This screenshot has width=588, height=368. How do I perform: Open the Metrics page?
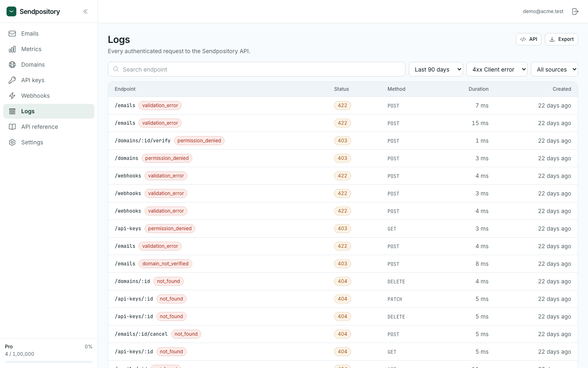pyautogui.click(x=49, y=49)
